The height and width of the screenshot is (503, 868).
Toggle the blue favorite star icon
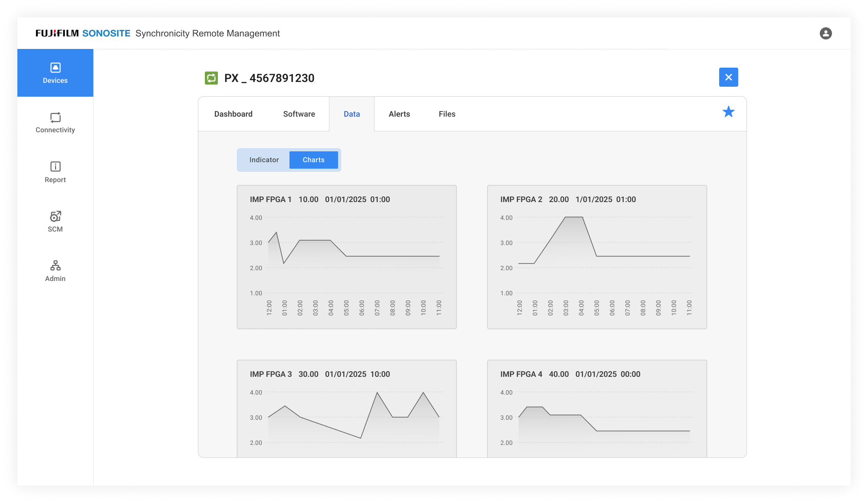[x=728, y=112]
